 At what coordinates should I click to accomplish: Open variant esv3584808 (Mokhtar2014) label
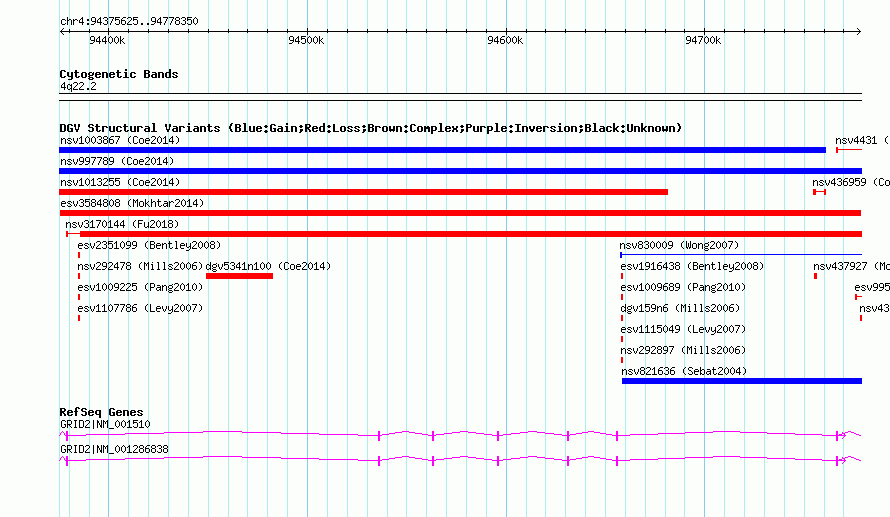click(x=132, y=203)
